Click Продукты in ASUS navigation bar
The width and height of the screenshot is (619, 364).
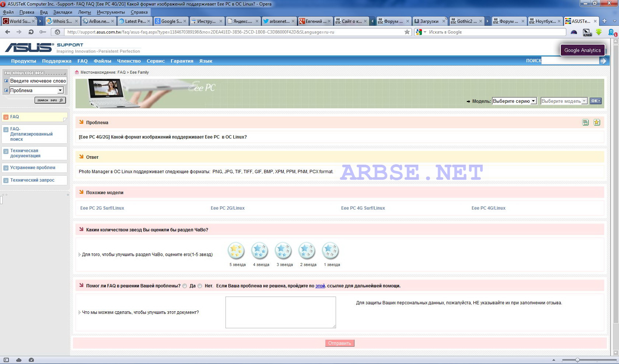[24, 61]
